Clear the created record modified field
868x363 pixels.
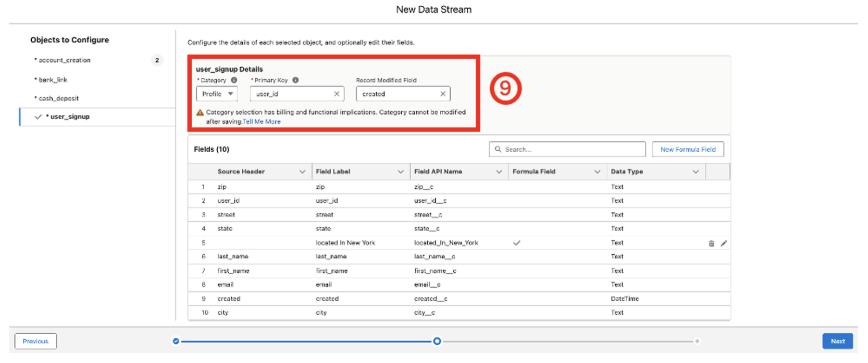point(443,94)
